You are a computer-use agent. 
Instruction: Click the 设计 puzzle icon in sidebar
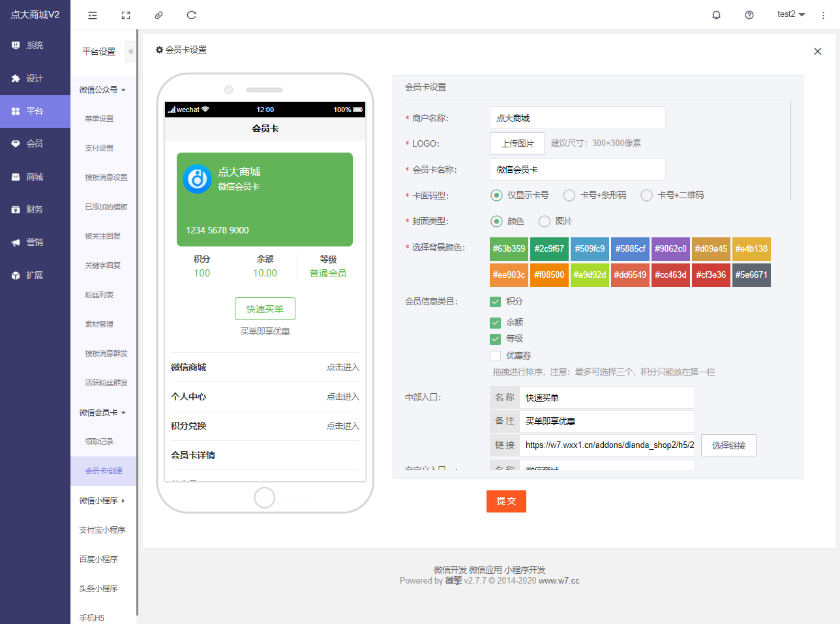coord(16,78)
